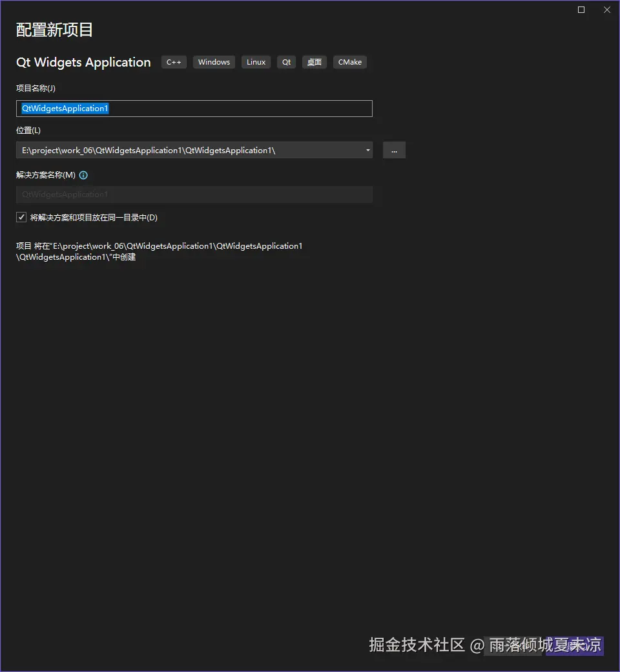620x672 pixels.
Task: Click the greyed-out 解决方案名称 field
Action: [194, 194]
